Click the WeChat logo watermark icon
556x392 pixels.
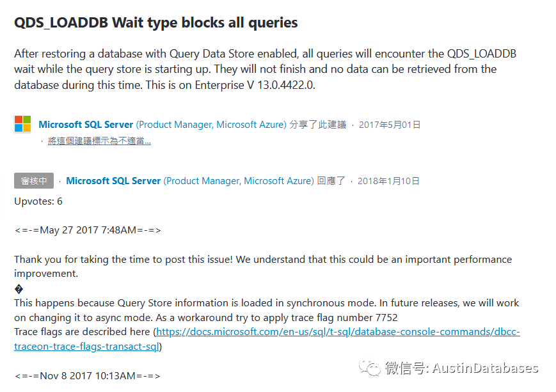[x=369, y=367]
